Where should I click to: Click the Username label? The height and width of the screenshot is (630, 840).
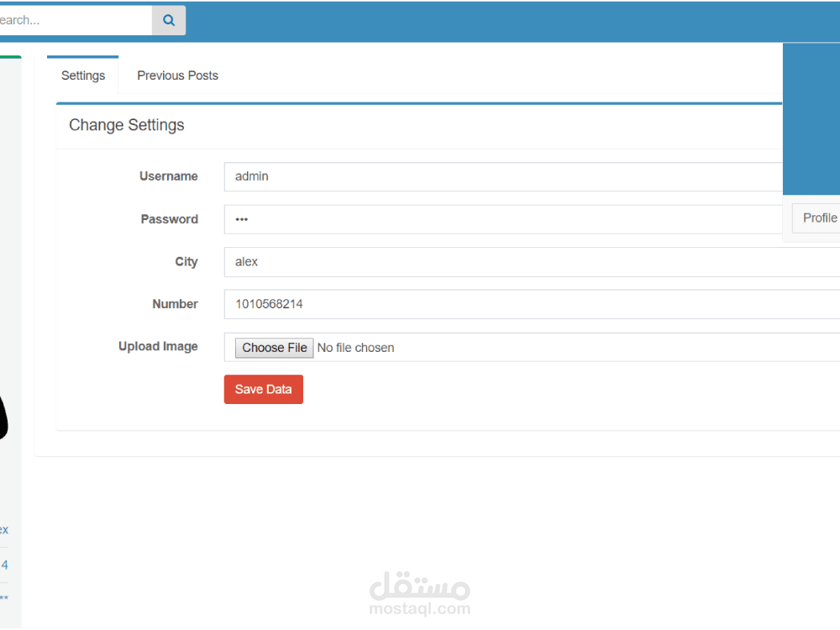pyautogui.click(x=168, y=176)
